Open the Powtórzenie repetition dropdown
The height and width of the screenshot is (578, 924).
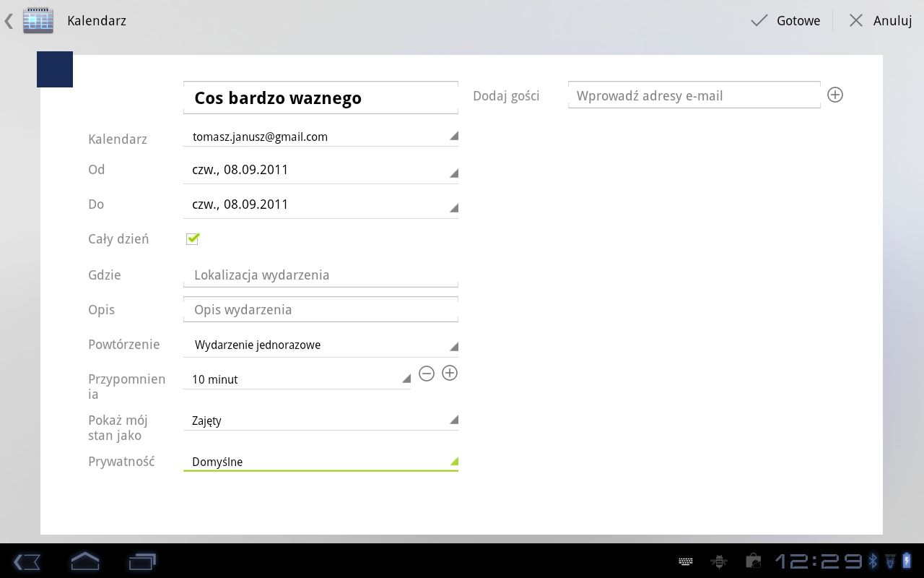pyautogui.click(x=321, y=345)
